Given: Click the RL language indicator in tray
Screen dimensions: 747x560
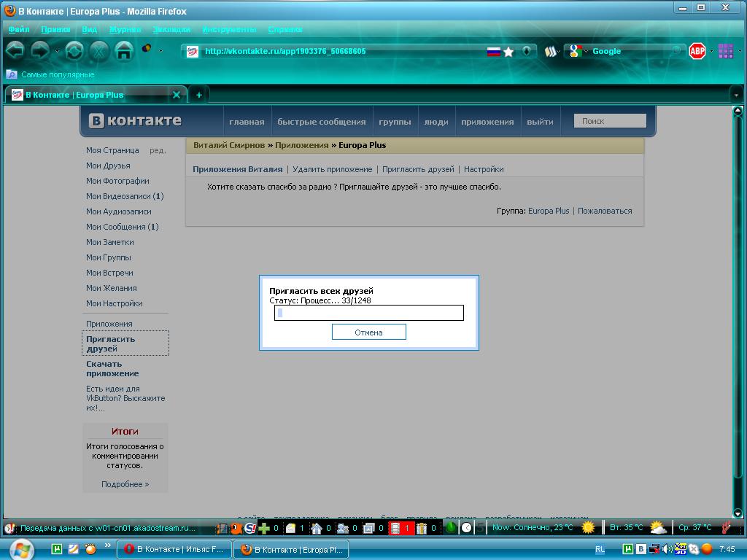Looking at the screenshot, I should pos(600,549).
